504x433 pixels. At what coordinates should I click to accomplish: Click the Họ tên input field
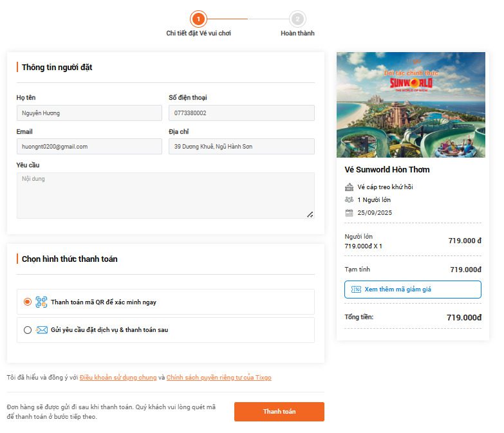(89, 113)
